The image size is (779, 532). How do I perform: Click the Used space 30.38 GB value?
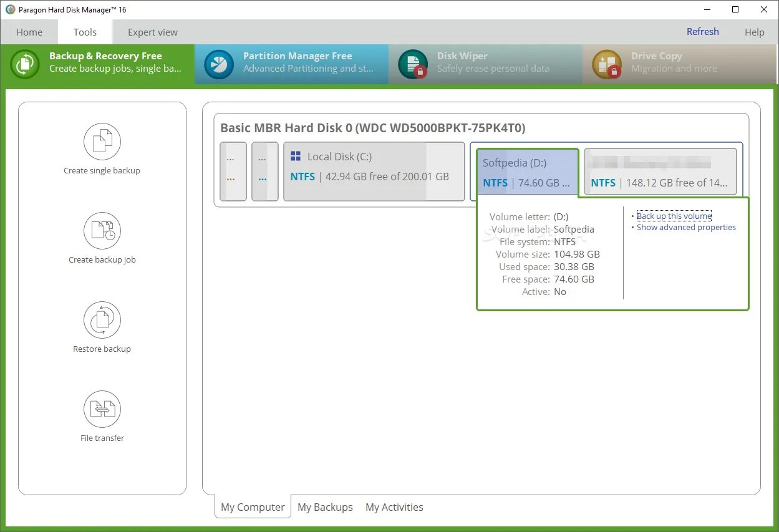[574, 266]
